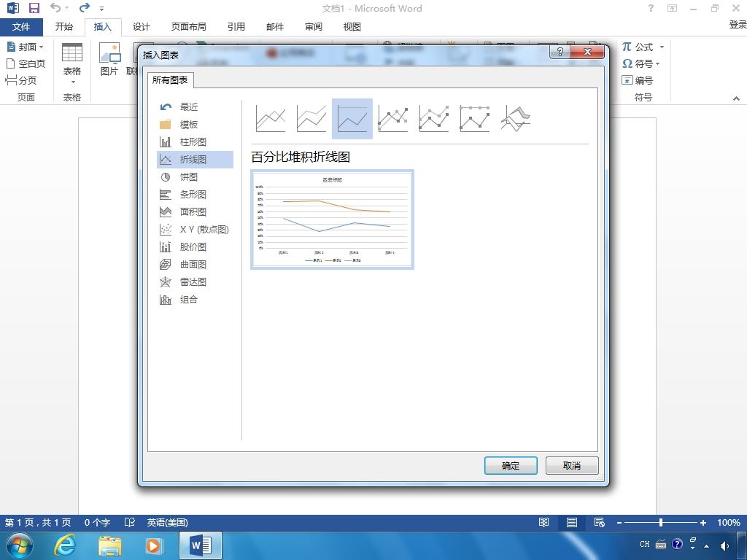
Task: Click the zoom in plus button
Action: (703, 523)
